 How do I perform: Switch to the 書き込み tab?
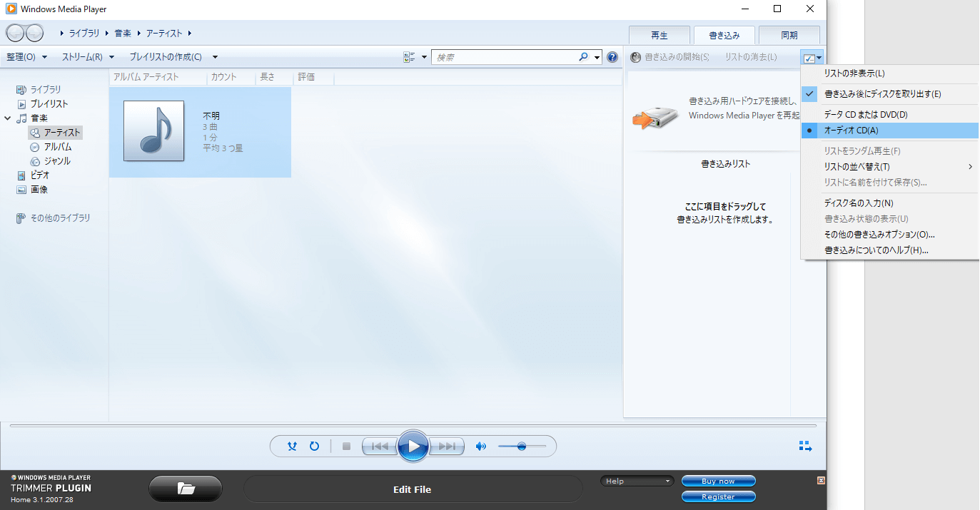[724, 35]
